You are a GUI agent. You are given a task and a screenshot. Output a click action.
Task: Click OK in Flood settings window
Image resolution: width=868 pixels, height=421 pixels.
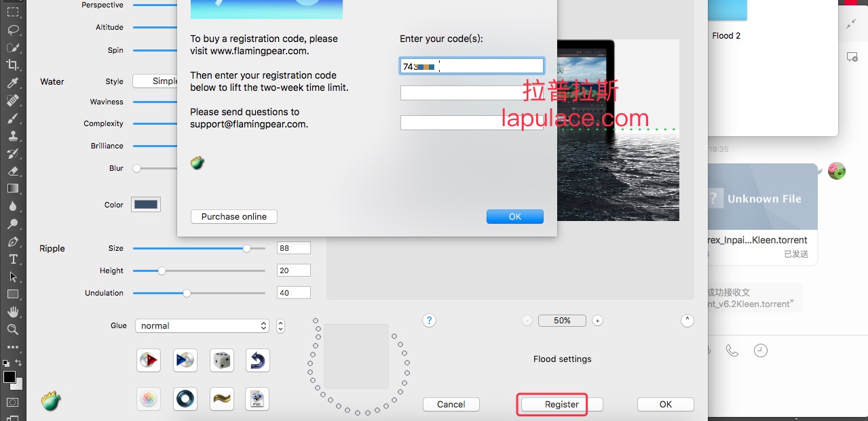pos(666,405)
